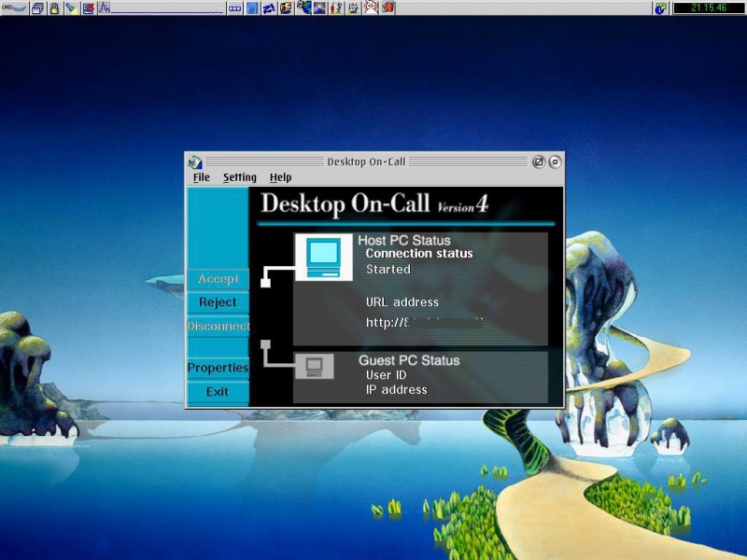Click the Host PC computer icon

(x=323, y=257)
